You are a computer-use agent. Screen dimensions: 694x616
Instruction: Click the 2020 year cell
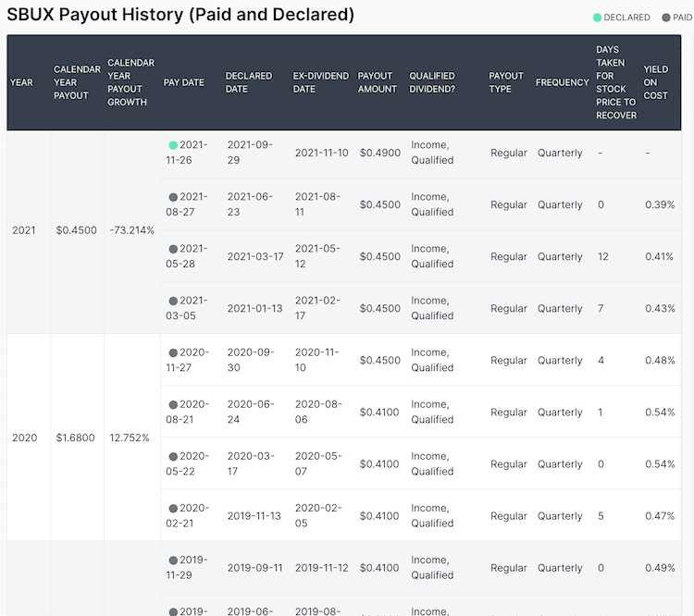(x=24, y=438)
